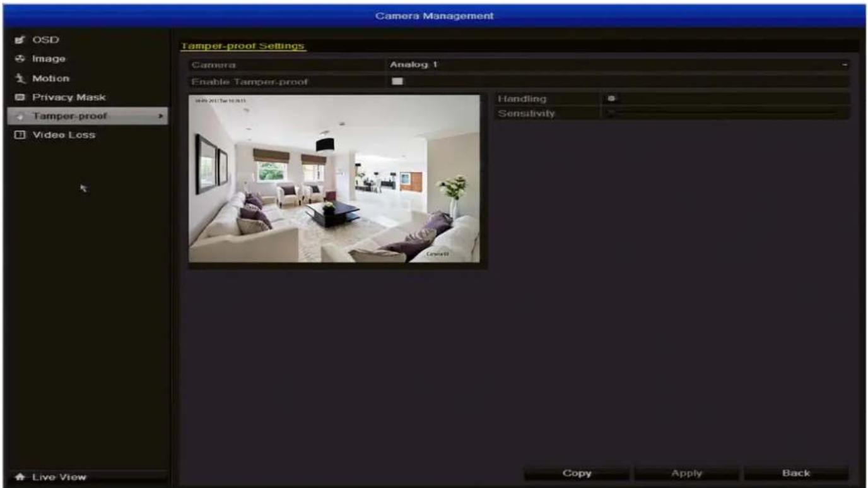Screen dimensions: 868x488
Task: Select the Tamper-proof menu item
Action: click(x=87, y=116)
